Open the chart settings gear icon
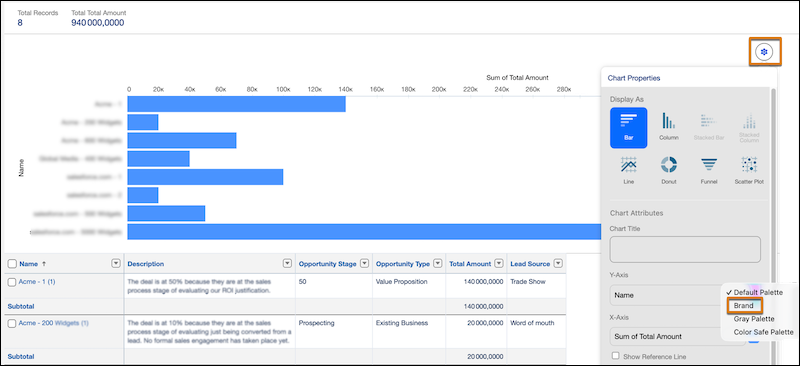800x366 pixels. [x=764, y=52]
